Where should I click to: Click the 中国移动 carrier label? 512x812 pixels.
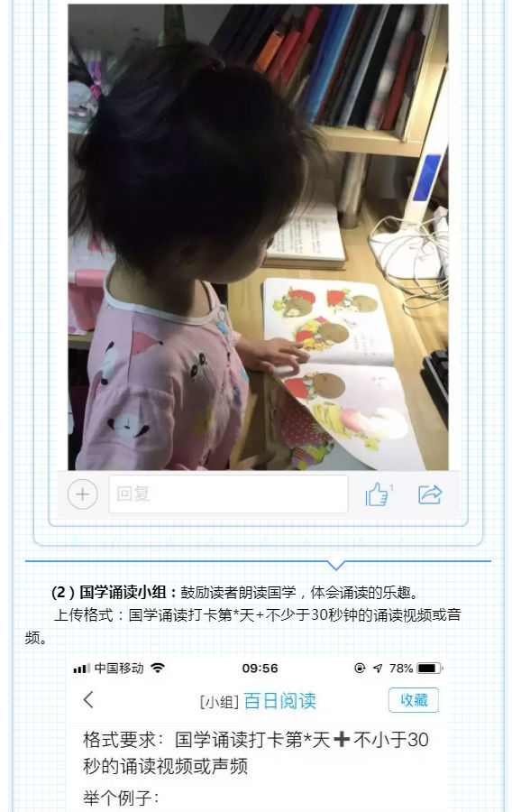(x=119, y=668)
